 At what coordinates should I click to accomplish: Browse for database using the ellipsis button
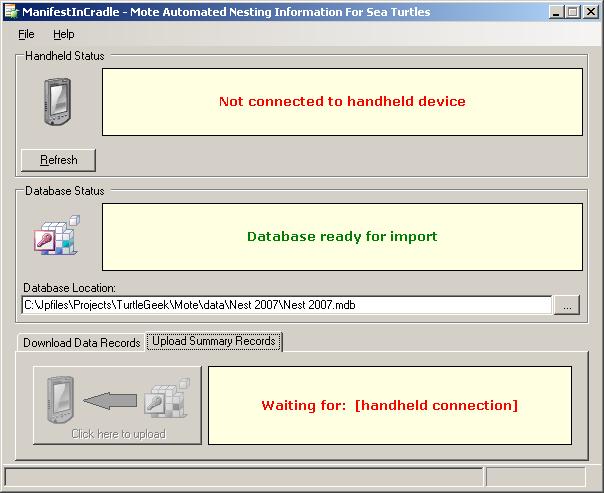(568, 305)
